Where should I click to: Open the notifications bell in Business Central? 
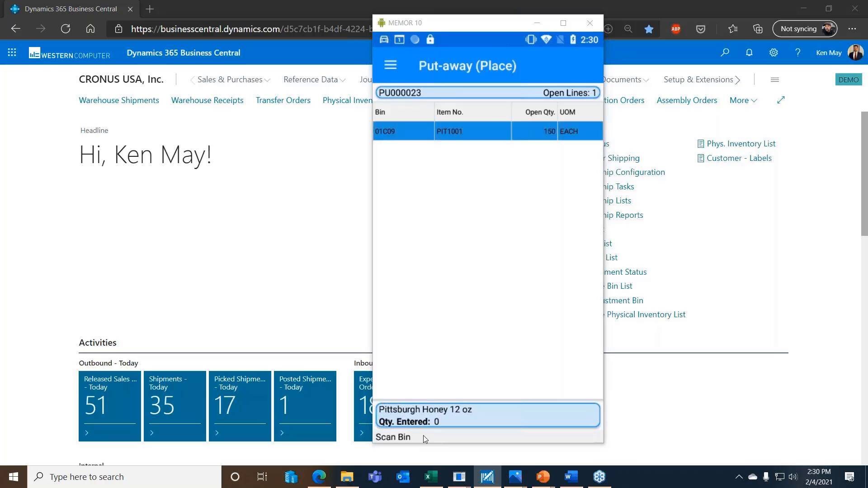click(749, 52)
